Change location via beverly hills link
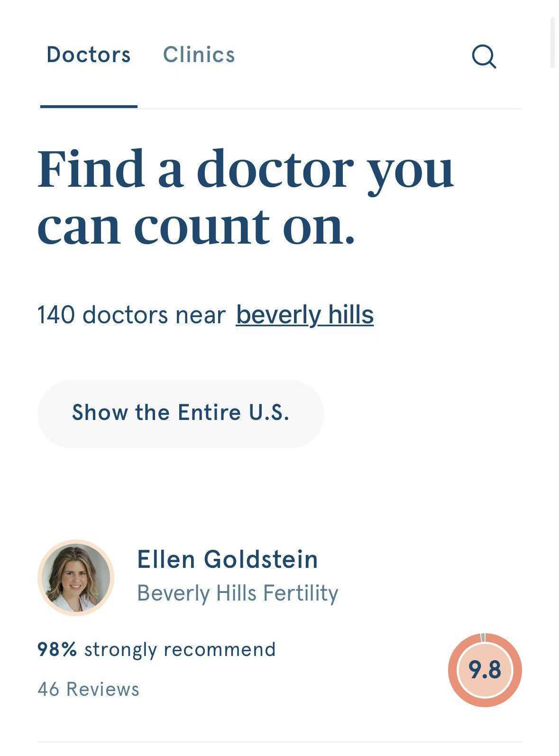This screenshot has width=559, height=756. [x=305, y=315]
